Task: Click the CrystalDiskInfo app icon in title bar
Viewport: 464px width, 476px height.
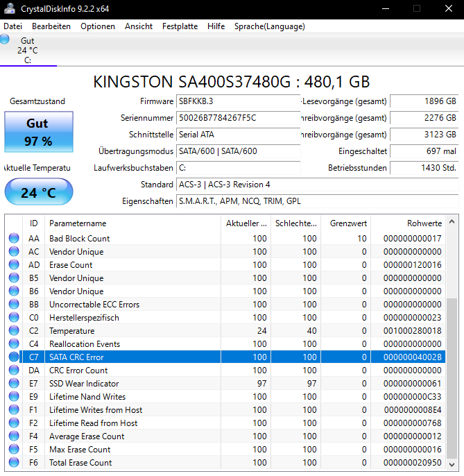Action: coord(10,8)
